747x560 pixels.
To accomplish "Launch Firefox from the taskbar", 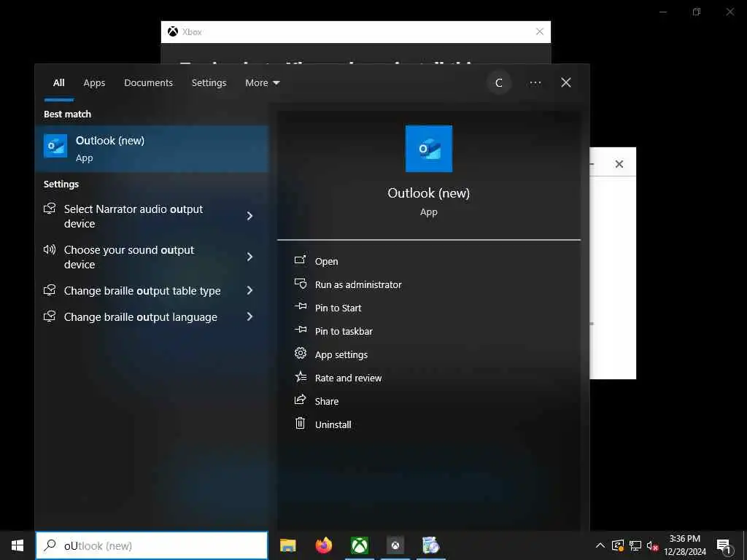I will coord(323,545).
